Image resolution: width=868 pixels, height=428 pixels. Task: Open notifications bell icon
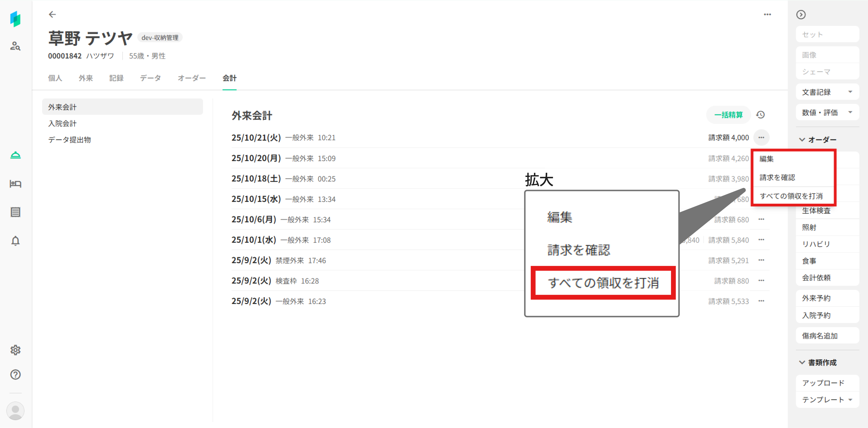coord(15,241)
